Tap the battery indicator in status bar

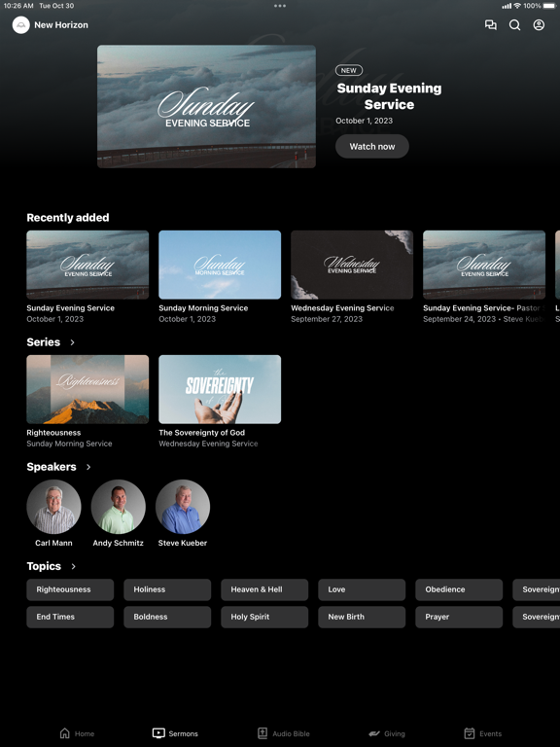click(549, 6)
